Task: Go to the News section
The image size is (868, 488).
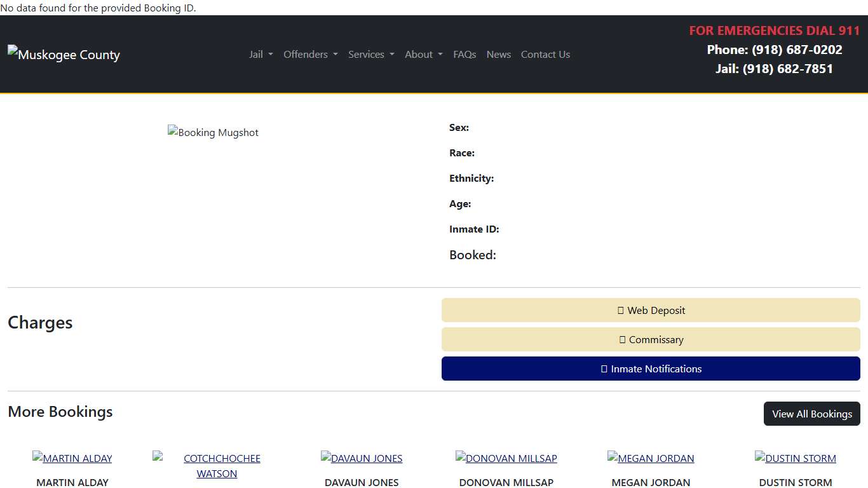Action: tap(498, 54)
